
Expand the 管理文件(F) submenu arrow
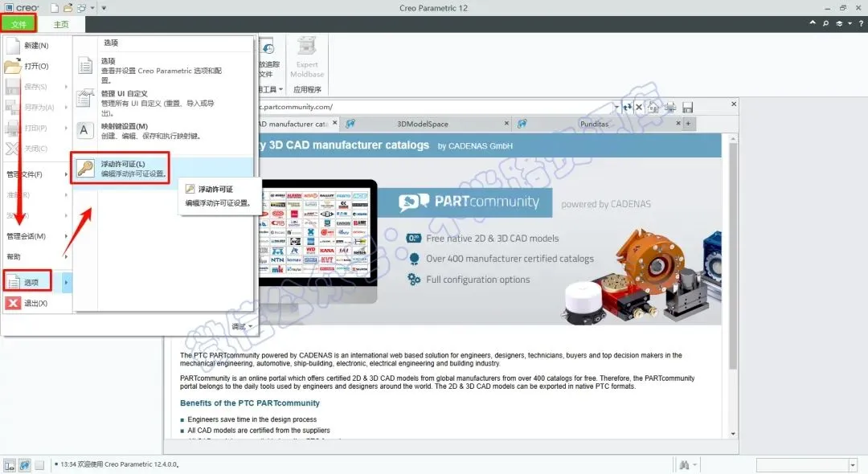coord(66,174)
